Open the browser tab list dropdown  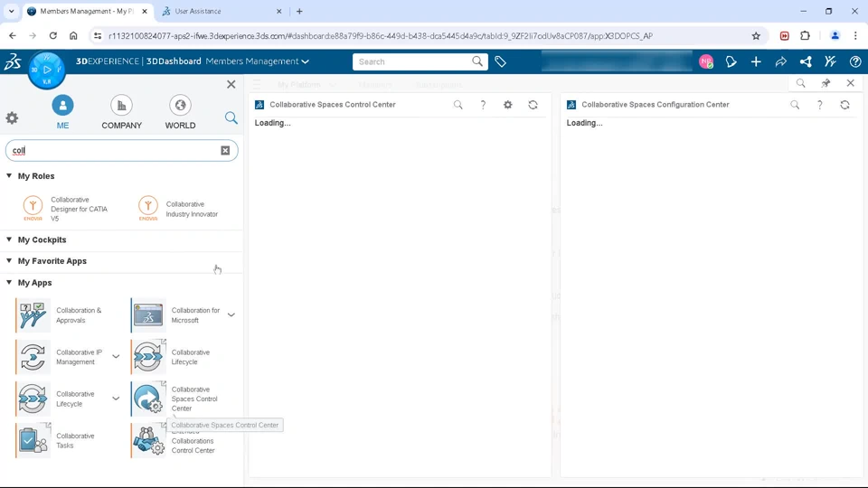11,11
